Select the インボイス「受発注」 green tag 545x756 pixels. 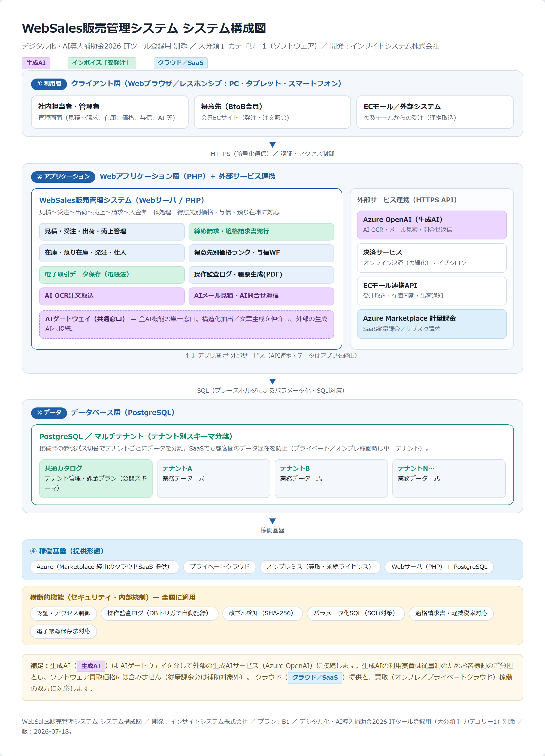(102, 63)
